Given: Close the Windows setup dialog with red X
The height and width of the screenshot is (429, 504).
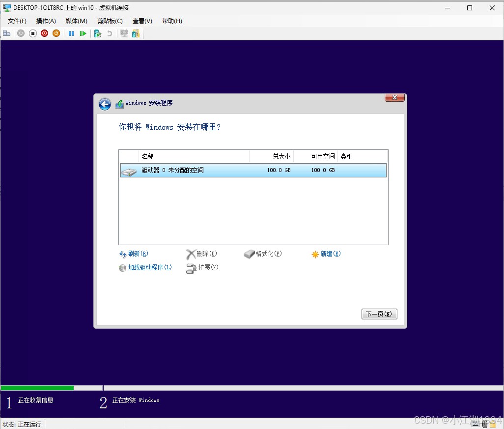Looking at the screenshot, I should tap(394, 97).
